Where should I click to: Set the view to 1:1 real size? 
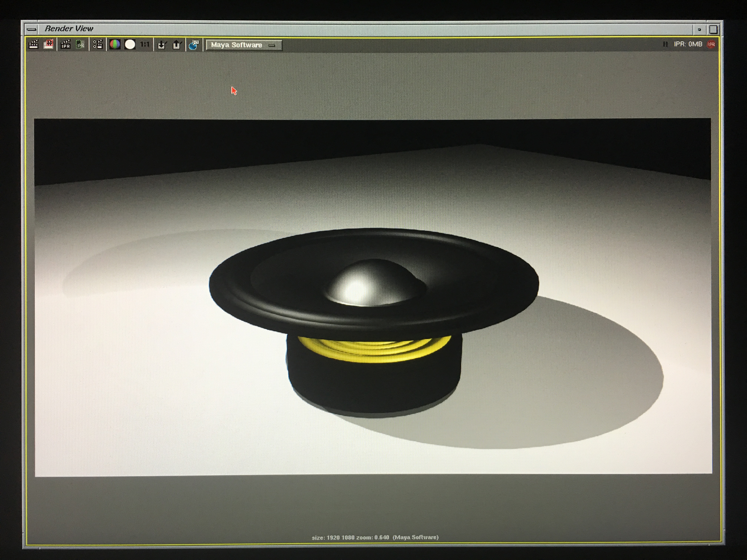pyautogui.click(x=145, y=45)
